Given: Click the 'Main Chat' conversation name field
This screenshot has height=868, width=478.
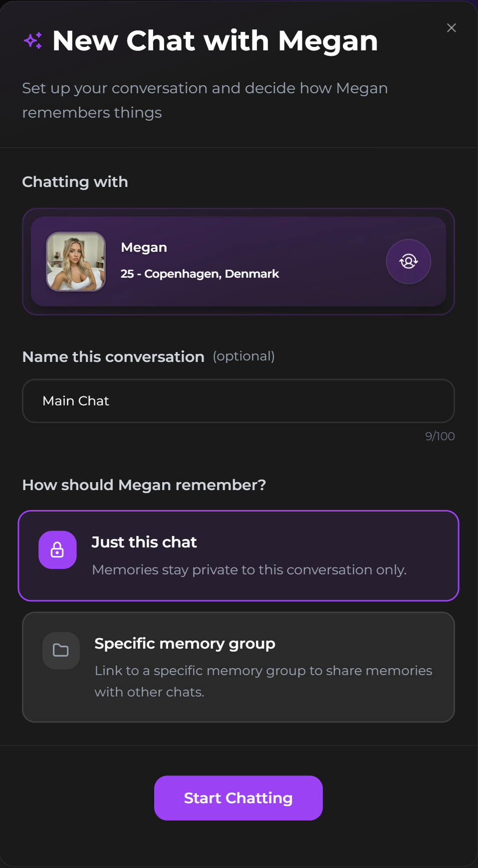Looking at the screenshot, I should pos(239,401).
